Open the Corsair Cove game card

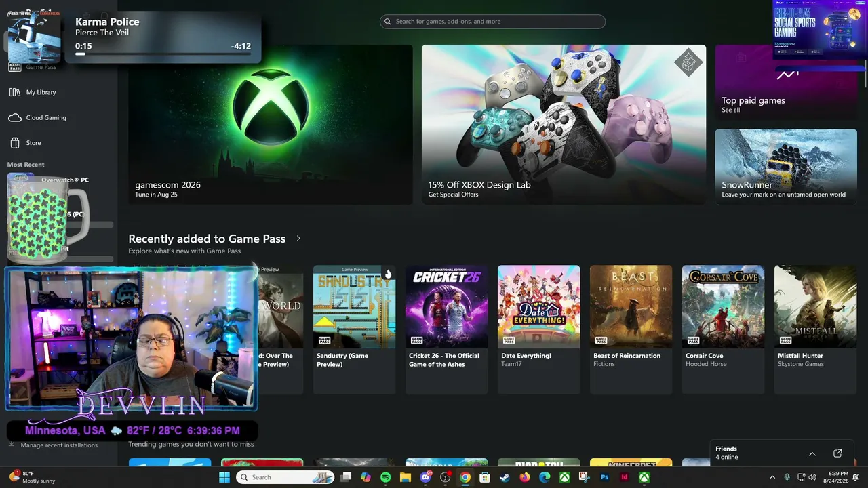point(723,329)
